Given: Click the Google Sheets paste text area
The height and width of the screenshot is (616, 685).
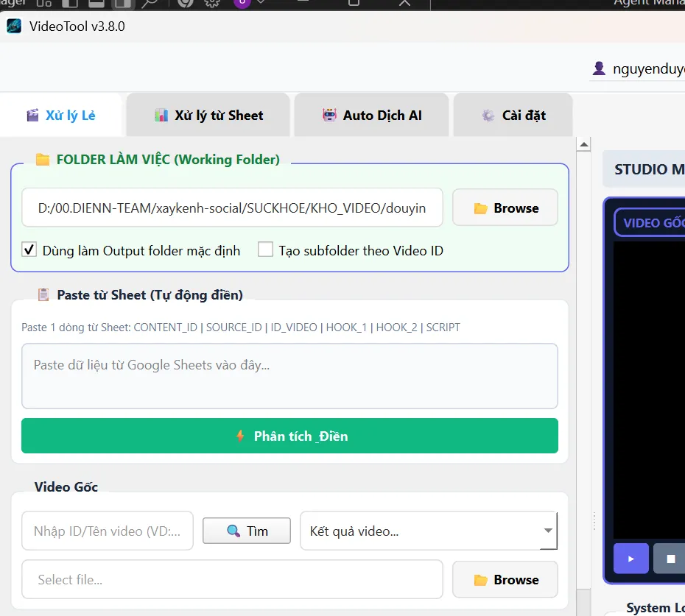Looking at the screenshot, I should tap(289, 376).
